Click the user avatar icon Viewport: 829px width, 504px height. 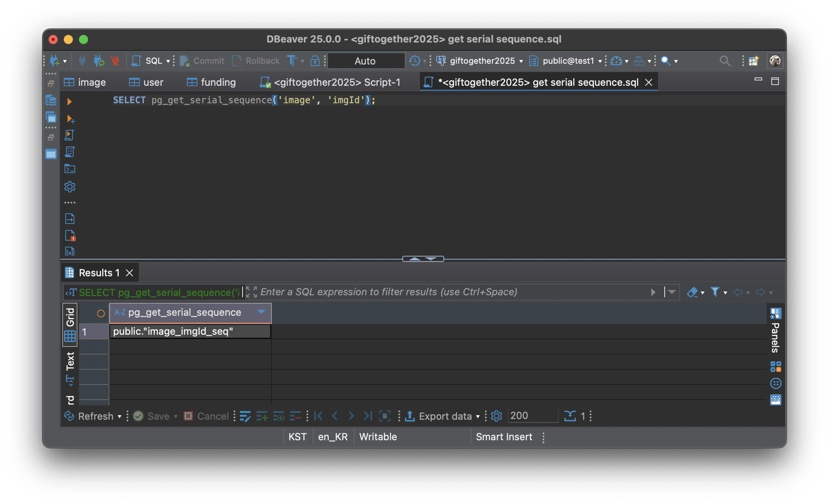pos(775,61)
